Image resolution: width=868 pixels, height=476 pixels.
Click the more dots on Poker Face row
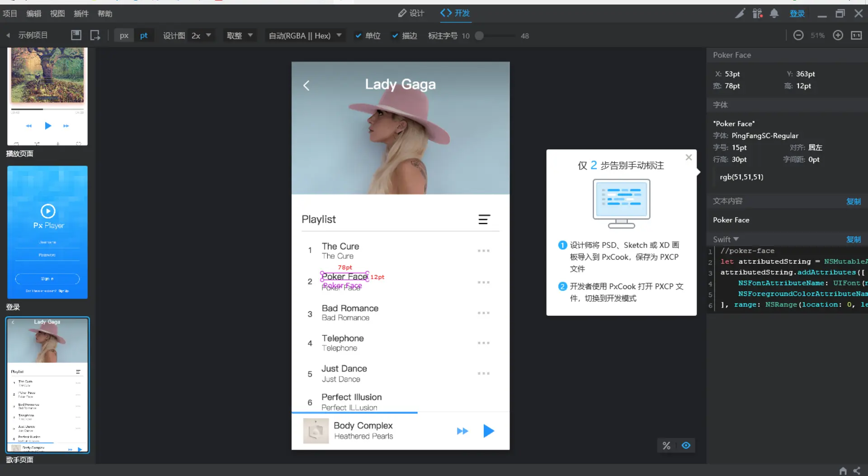pyautogui.click(x=483, y=282)
